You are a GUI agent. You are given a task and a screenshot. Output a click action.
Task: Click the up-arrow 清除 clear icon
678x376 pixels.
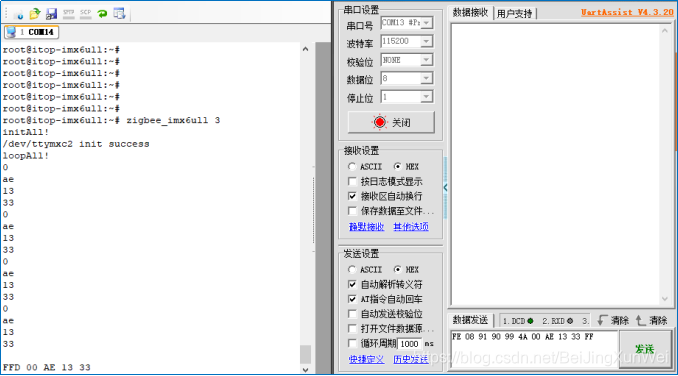point(640,320)
